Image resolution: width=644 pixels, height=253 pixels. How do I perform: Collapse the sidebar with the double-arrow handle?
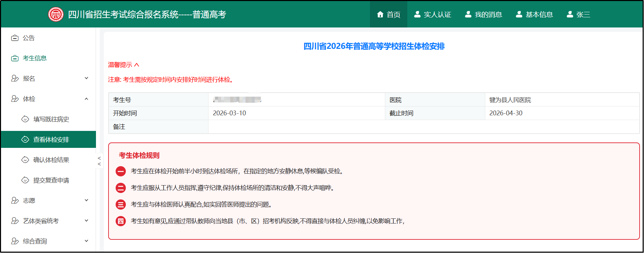coord(99,161)
